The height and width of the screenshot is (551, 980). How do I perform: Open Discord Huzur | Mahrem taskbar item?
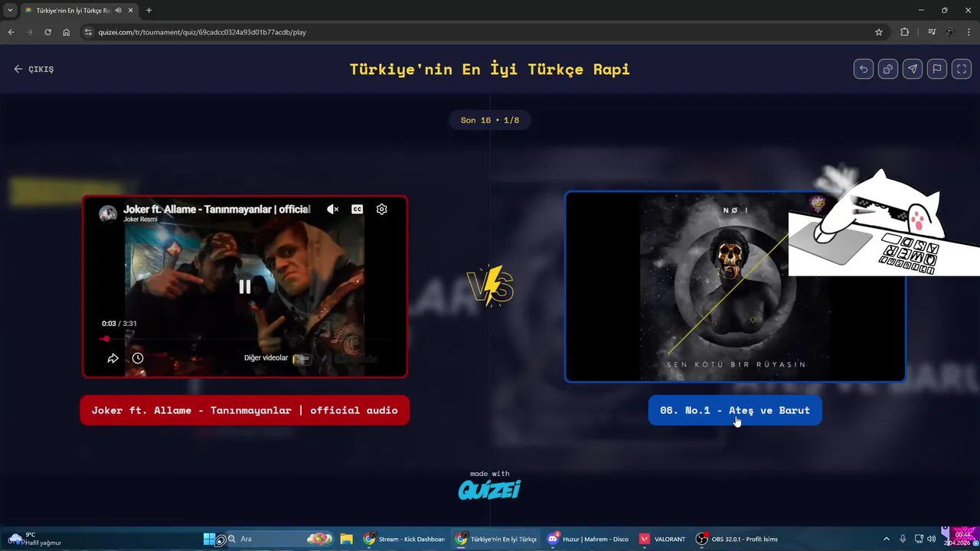click(x=588, y=539)
